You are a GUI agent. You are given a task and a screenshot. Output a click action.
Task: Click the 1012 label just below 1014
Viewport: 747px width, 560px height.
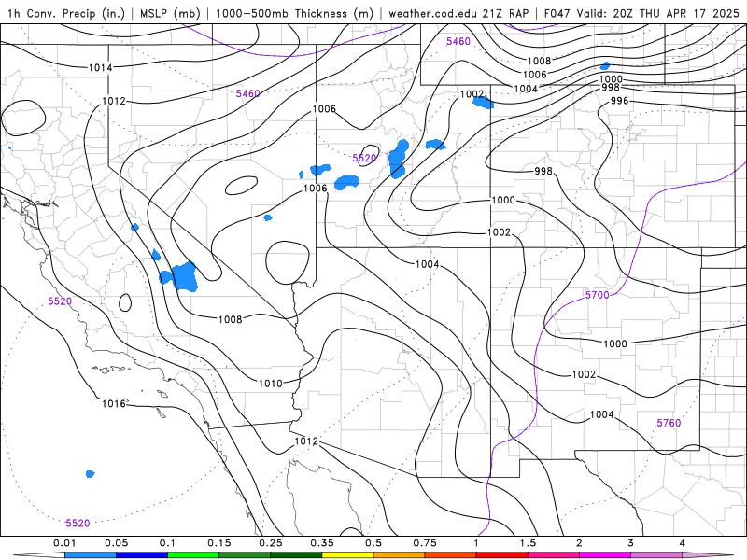click(113, 101)
